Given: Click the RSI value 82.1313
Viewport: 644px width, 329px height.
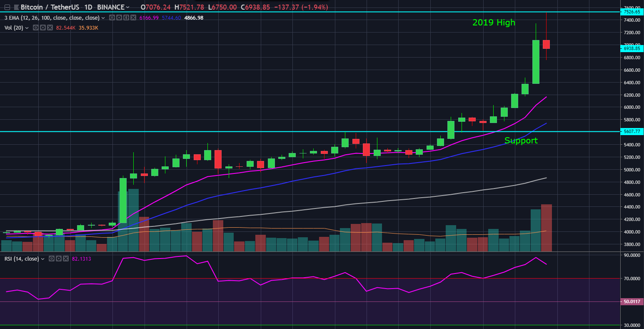Looking at the screenshot, I should point(82,259).
